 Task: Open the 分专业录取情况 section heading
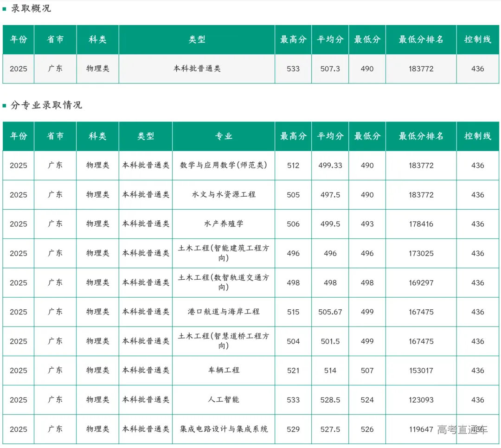pyautogui.click(x=46, y=105)
